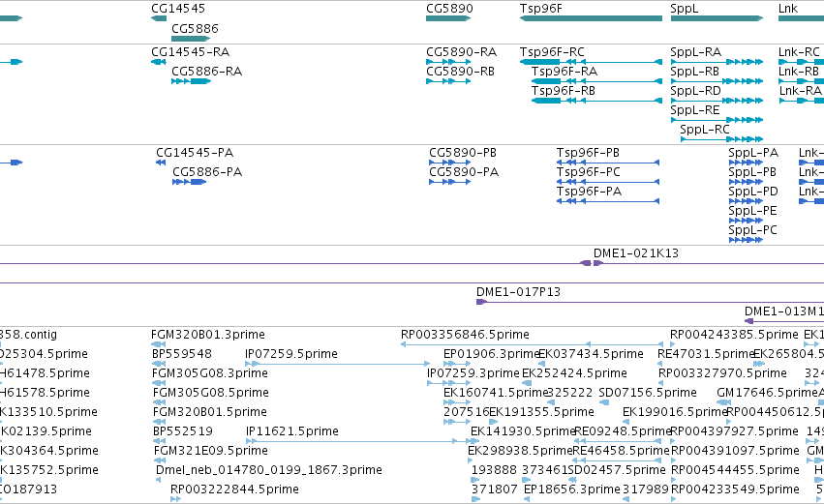This screenshot has height=504, width=824.
Task: Click the Lnk-RA transcript label
Action: 801,91
